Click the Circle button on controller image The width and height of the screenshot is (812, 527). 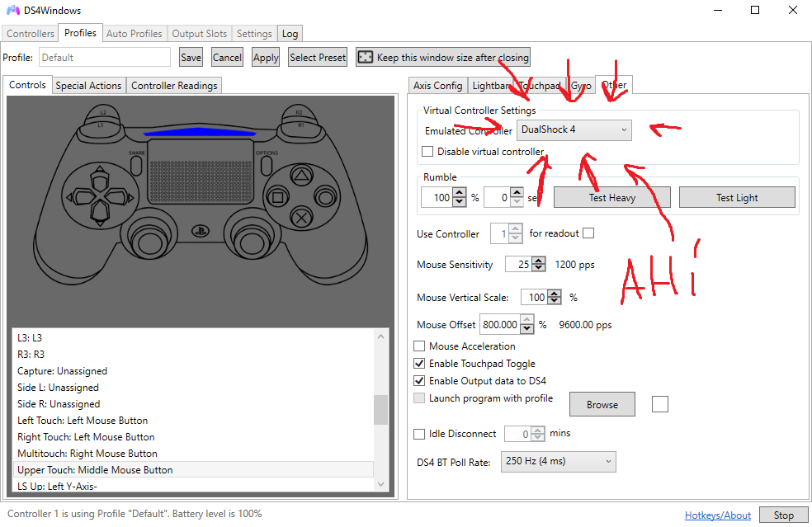(326, 197)
